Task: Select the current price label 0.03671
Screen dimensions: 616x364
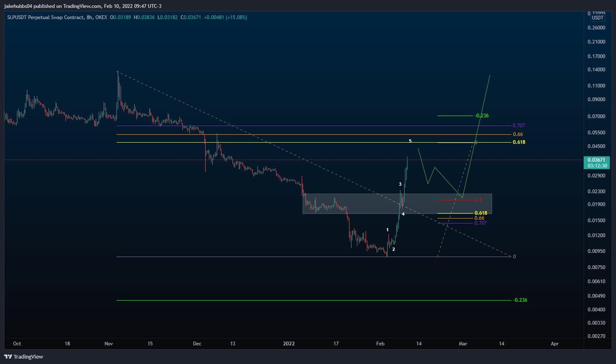Action: click(597, 160)
